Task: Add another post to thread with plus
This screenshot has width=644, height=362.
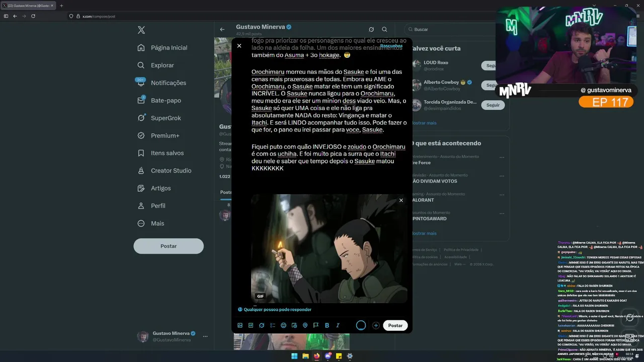Action: [x=376, y=325]
